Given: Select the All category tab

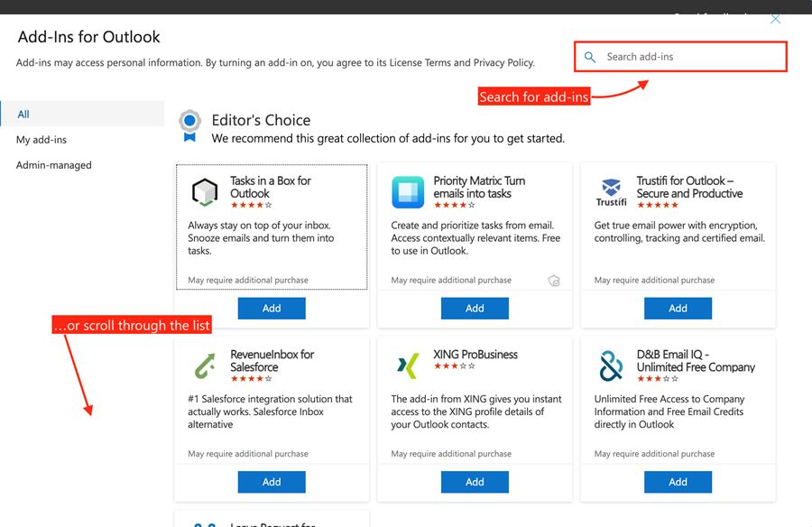Looking at the screenshot, I should 82,114.
